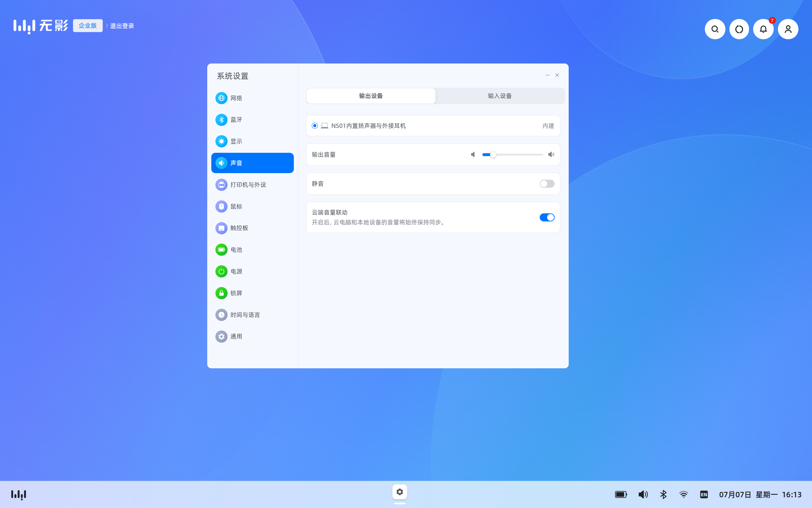Click the refresh circle icon
This screenshot has height=508, width=812.
pyautogui.click(x=739, y=29)
